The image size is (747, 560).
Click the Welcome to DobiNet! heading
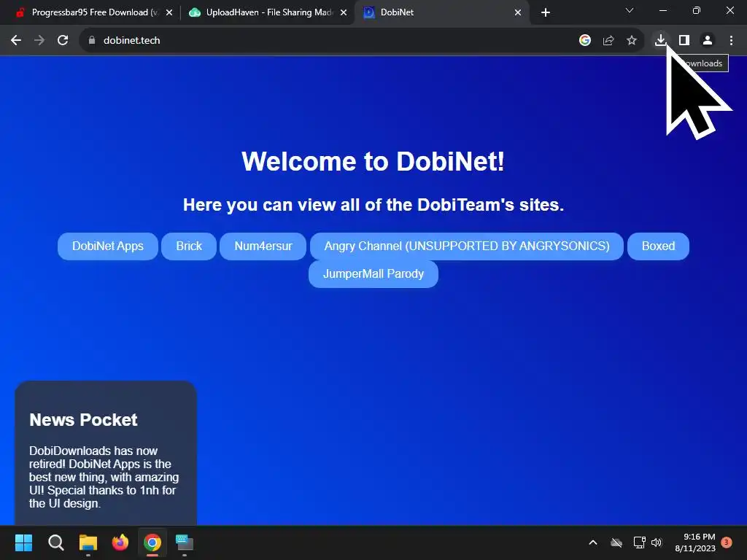tap(373, 161)
